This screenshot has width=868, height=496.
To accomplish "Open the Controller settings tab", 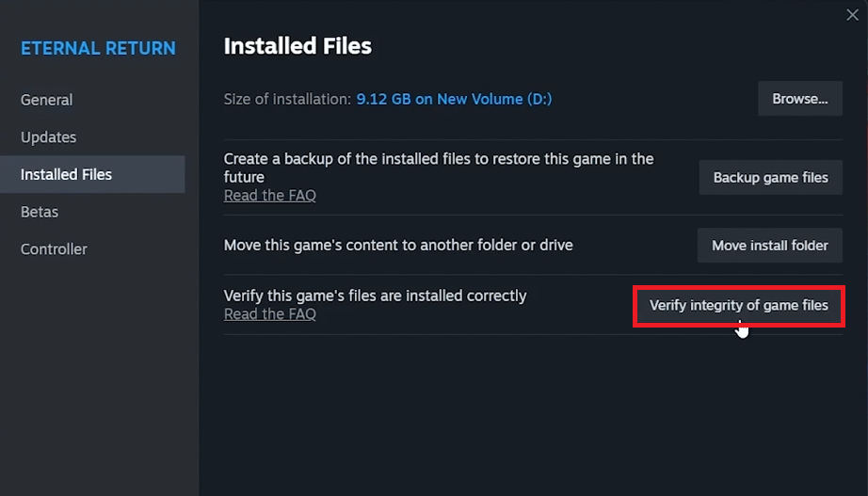I will (54, 249).
